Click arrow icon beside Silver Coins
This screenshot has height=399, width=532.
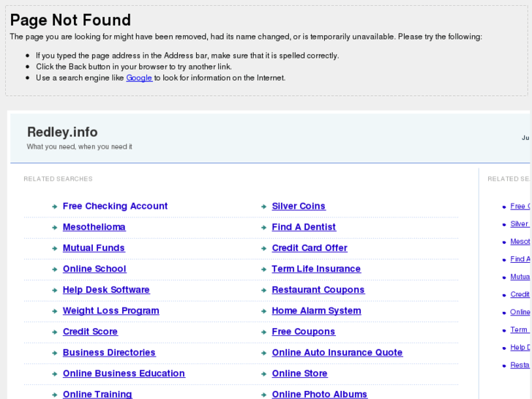263,207
